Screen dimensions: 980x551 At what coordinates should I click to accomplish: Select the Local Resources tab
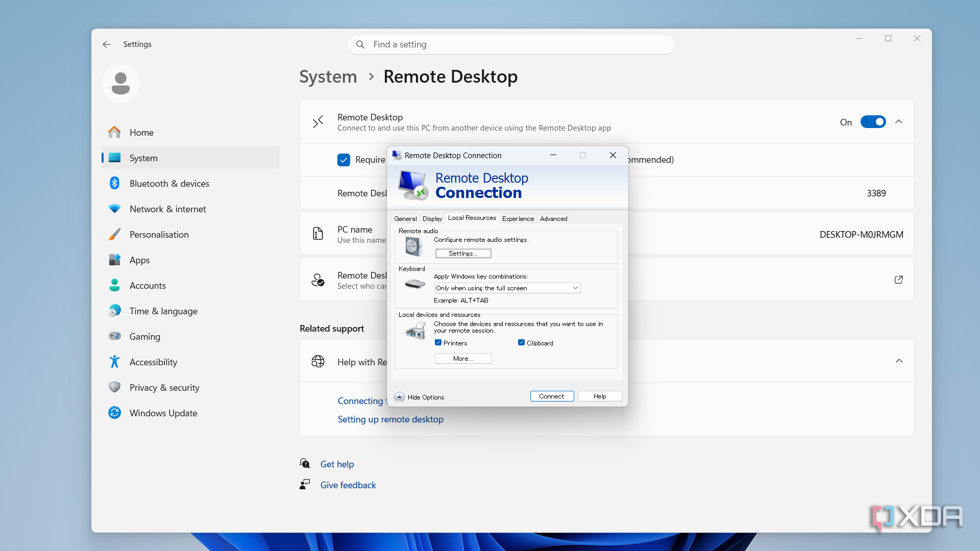(x=472, y=218)
